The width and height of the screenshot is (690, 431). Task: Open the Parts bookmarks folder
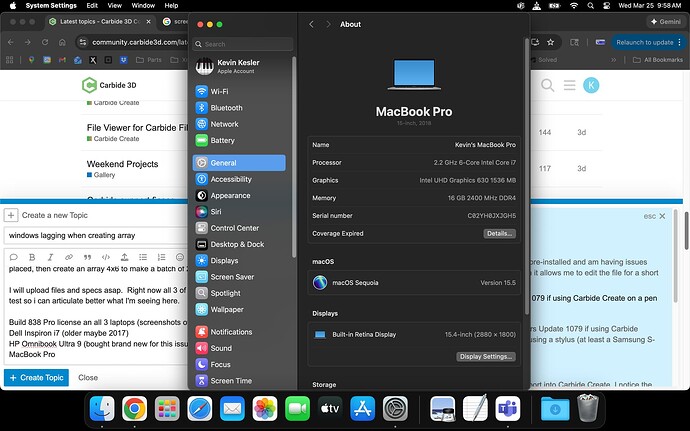149,60
